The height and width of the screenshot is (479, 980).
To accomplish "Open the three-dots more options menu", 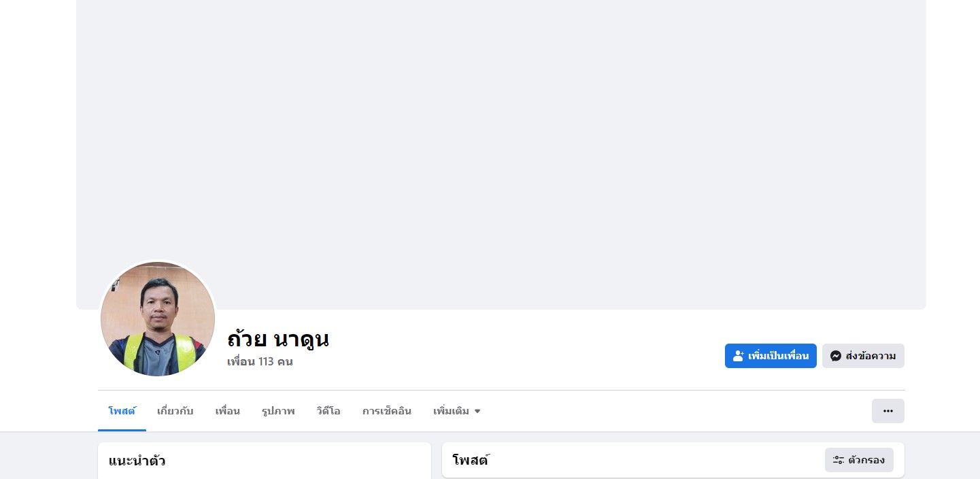I will click(x=888, y=411).
